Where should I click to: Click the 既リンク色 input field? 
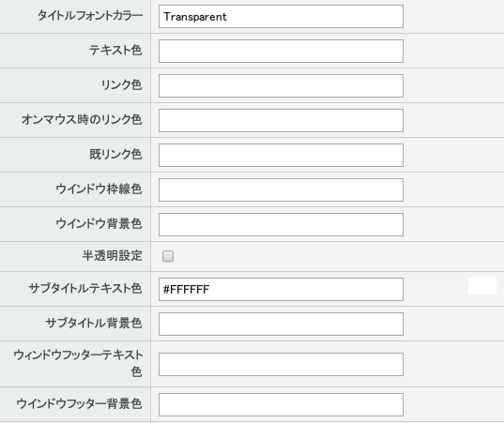281,155
